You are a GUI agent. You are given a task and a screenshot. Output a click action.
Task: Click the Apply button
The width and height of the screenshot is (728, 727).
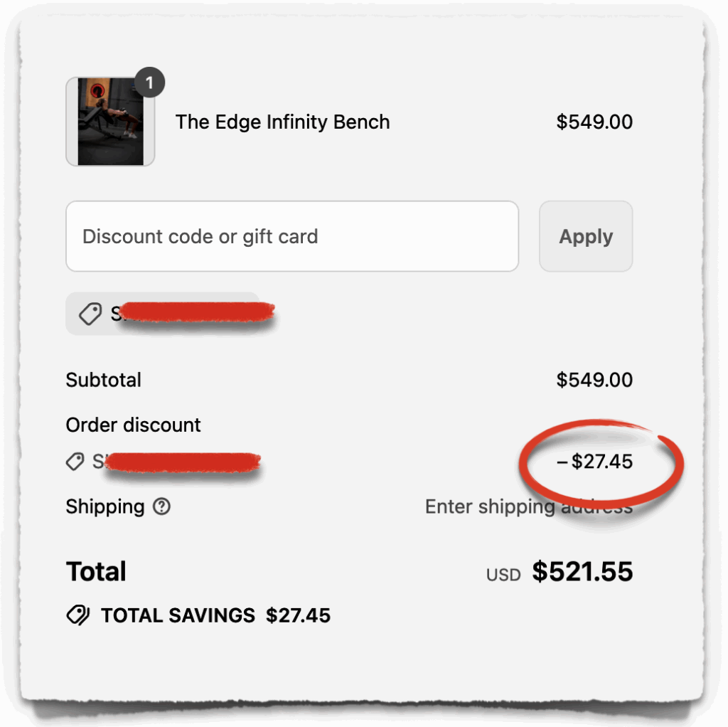(x=585, y=235)
